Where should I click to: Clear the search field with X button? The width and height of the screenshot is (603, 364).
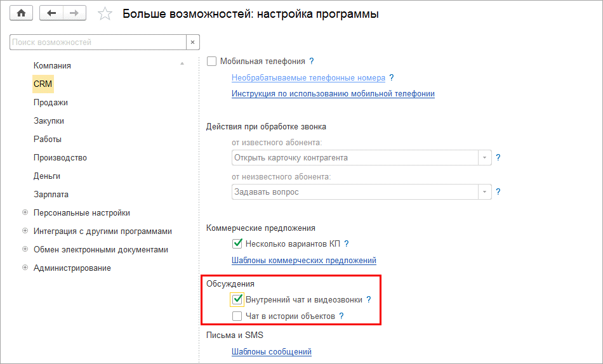coord(193,42)
